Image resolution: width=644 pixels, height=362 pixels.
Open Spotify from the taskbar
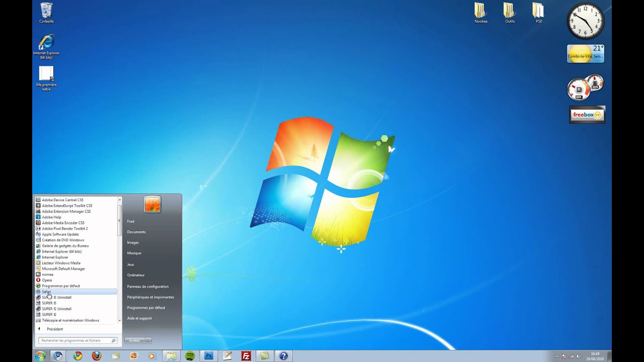190,356
